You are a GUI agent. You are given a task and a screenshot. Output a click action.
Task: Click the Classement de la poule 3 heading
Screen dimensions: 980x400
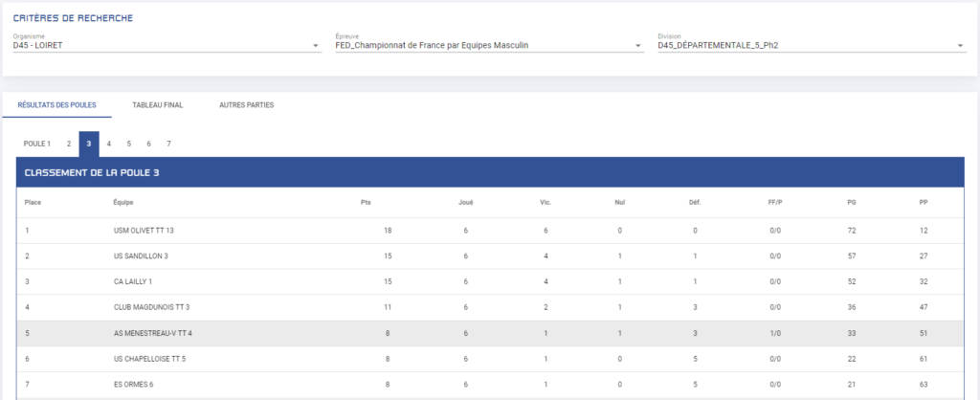click(92, 172)
